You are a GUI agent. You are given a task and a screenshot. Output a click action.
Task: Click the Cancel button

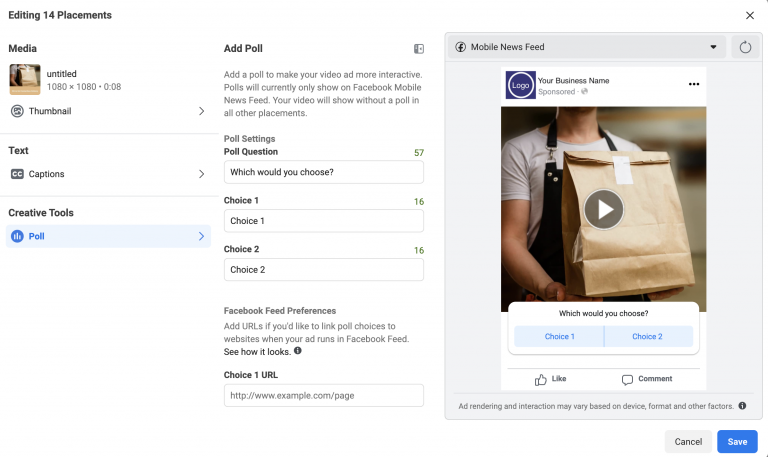click(687, 441)
